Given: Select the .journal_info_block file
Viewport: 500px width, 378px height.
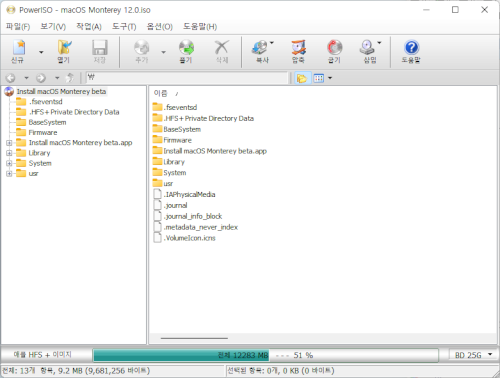Looking at the screenshot, I should (188, 216).
